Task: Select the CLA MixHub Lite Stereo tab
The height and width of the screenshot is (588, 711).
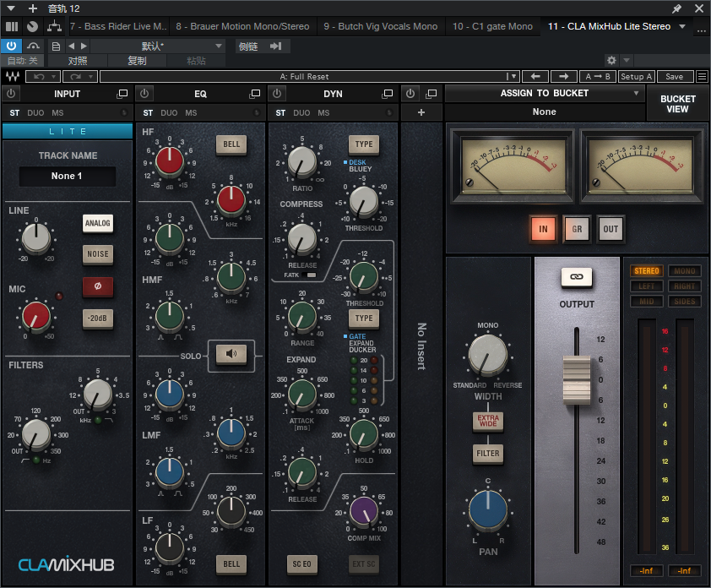Action: tap(609, 26)
